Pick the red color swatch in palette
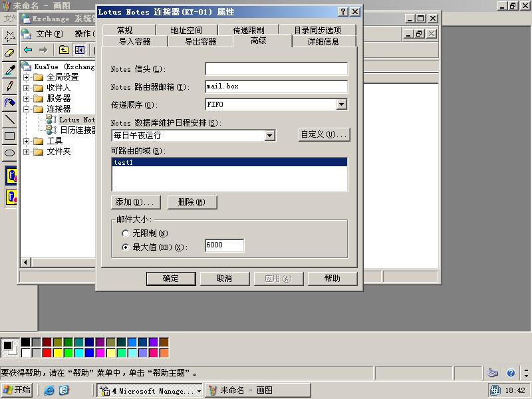This screenshot has width=532, height=399. 47,353
